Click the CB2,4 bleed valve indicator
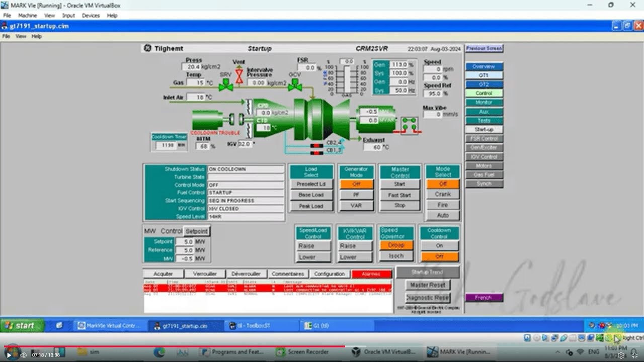Screen dimensions: 644x362 [317, 146]
